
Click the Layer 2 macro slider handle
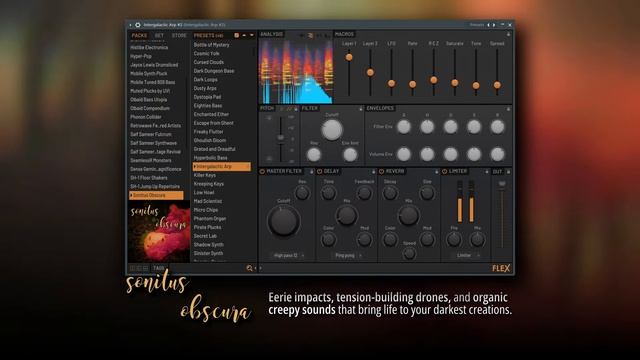[x=370, y=72]
